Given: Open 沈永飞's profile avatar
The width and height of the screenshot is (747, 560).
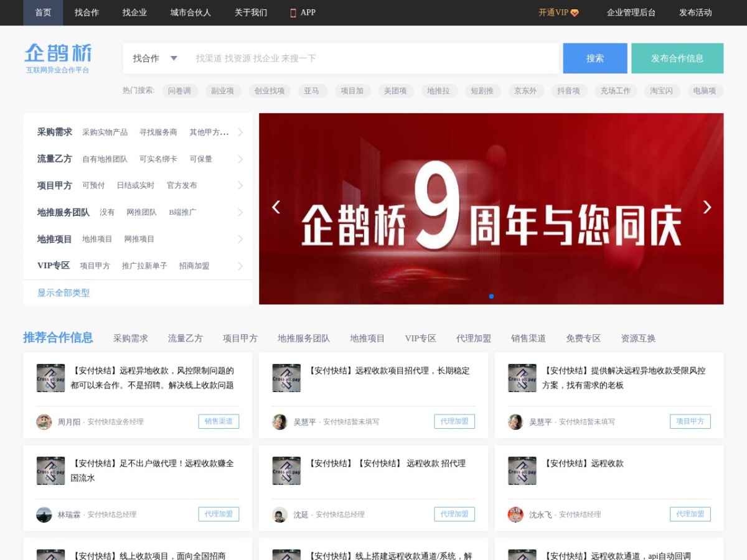Looking at the screenshot, I should pos(515,515).
